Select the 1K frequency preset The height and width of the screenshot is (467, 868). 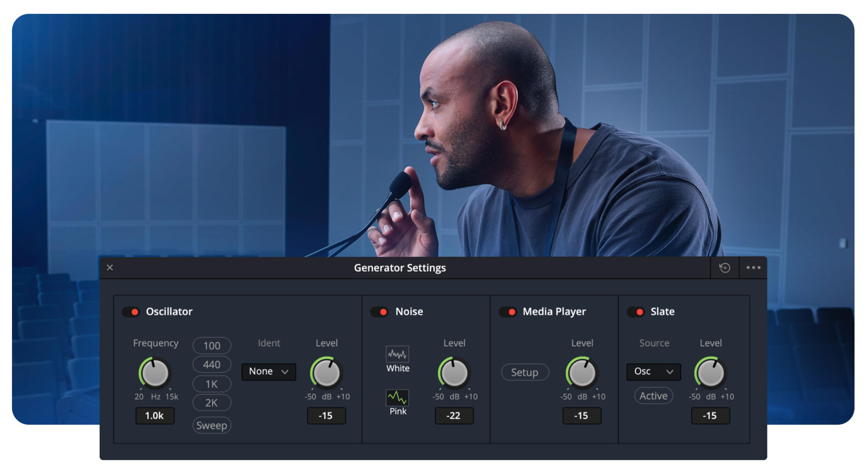(212, 384)
